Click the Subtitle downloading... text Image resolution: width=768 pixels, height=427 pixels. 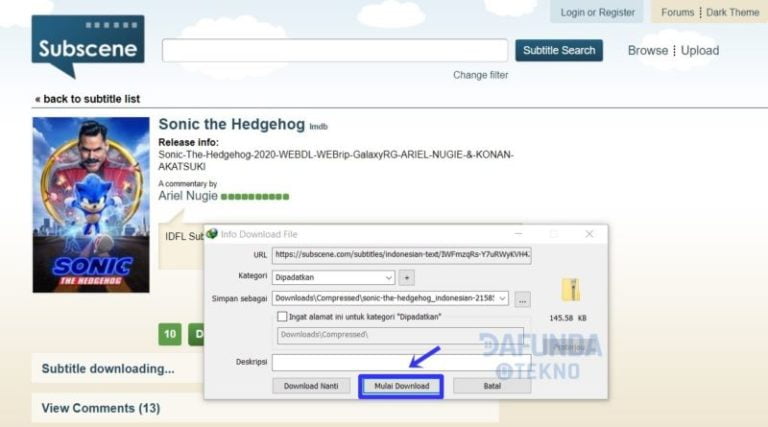coord(108,369)
